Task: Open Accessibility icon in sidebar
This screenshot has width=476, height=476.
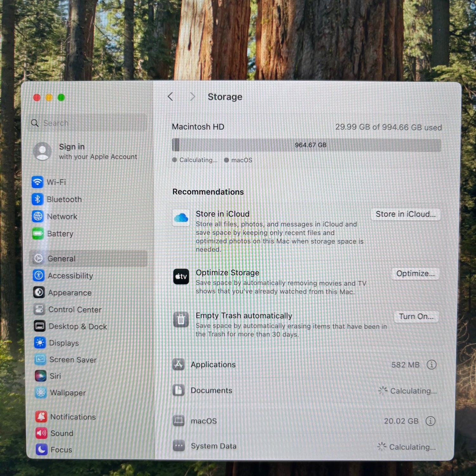Action: [x=39, y=275]
